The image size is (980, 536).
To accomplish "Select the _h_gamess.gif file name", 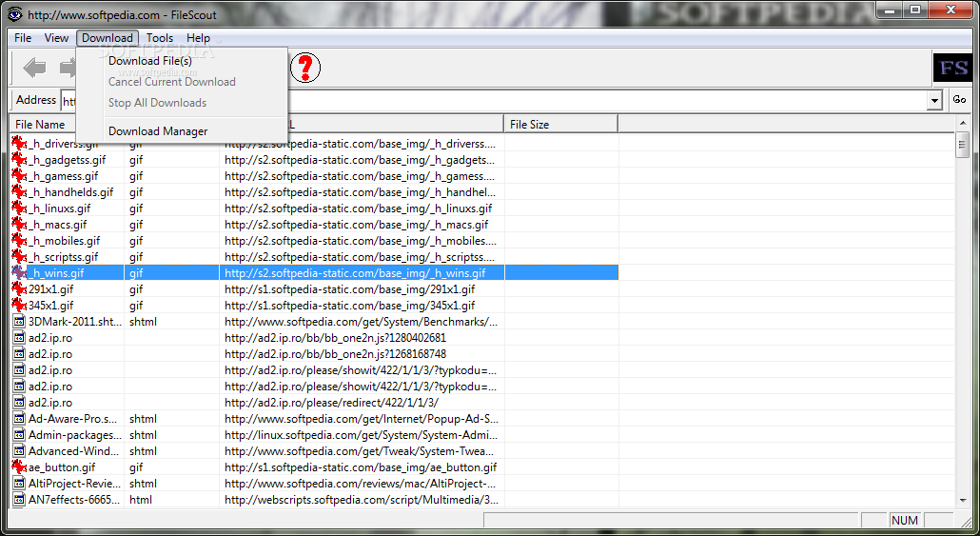I will 63,176.
